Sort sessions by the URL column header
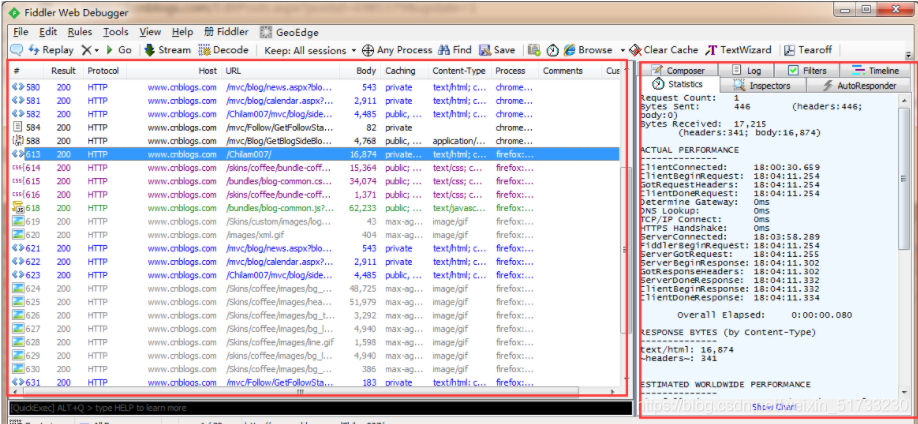The width and height of the screenshot is (918, 424). 280,71
